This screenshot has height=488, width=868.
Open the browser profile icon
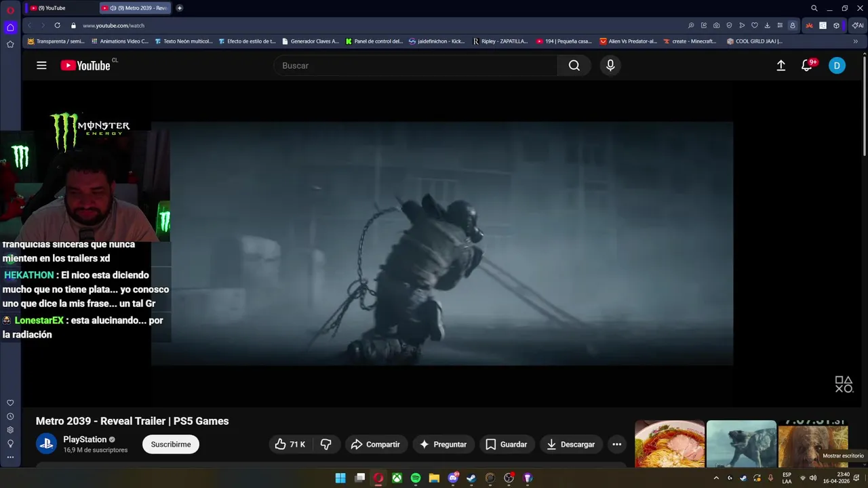pyautogui.click(x=792, y=25)
